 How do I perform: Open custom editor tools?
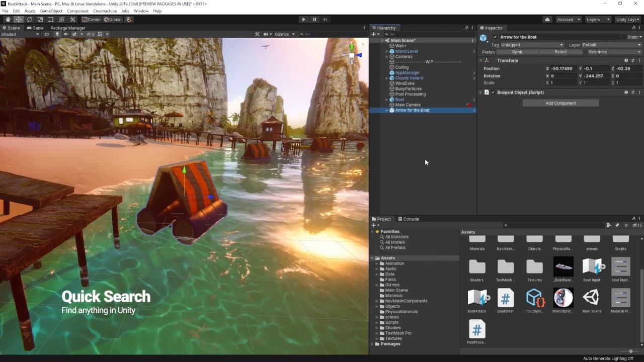(x=72, y=20)
